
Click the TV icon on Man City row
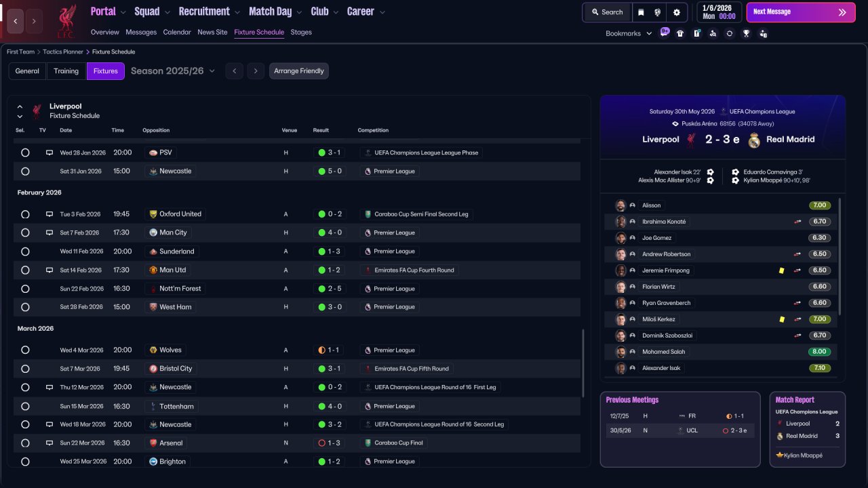point(50,232)
